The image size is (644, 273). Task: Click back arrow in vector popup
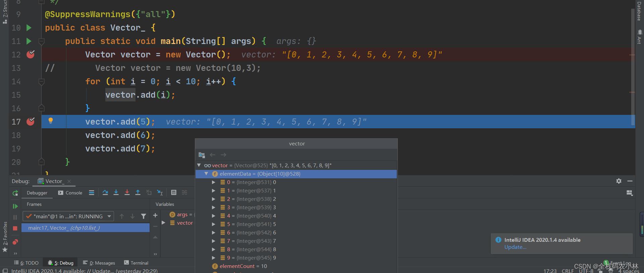coord(213,155)
